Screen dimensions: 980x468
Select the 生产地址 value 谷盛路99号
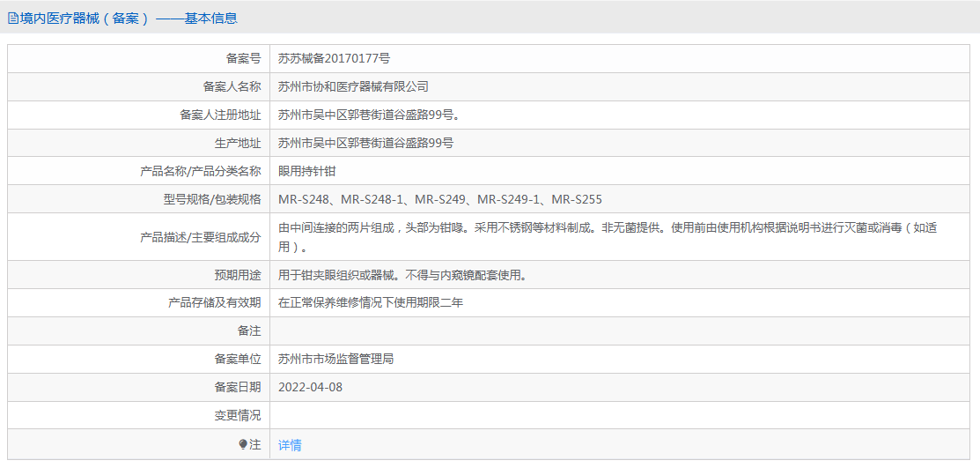[x=365, y=144]
